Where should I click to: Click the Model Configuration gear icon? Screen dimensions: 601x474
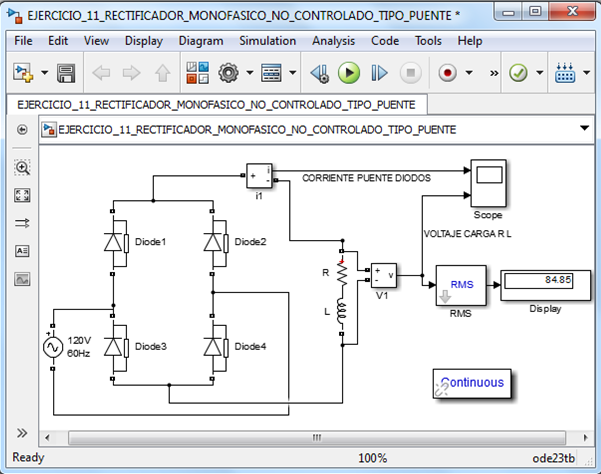(228, 73)
